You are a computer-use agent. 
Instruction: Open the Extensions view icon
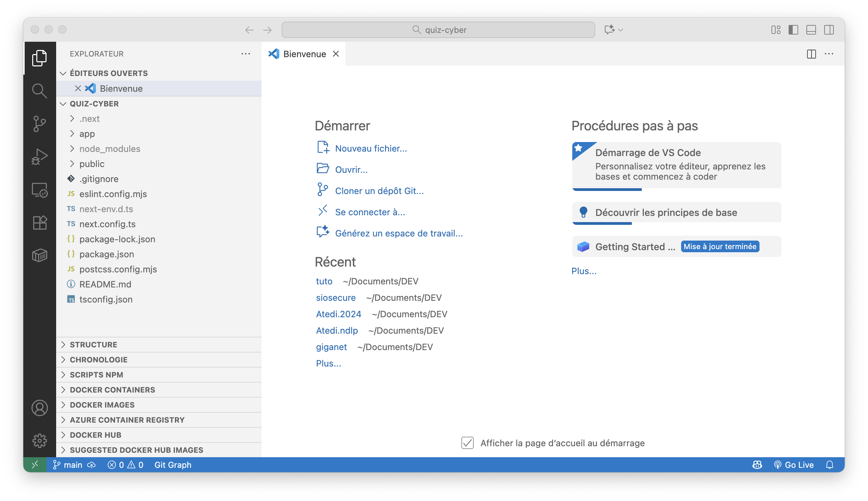[40, 223]
